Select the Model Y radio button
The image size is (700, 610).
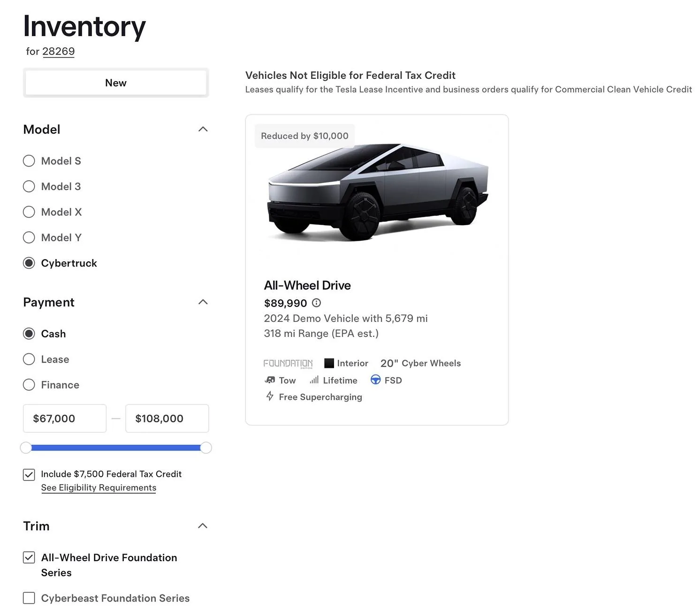click(29, 237)
